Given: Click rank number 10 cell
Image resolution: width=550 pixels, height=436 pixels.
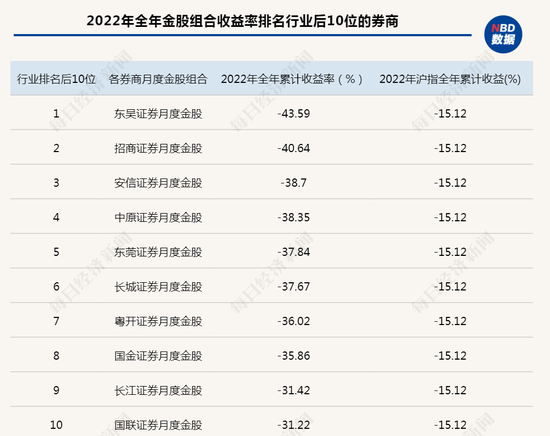Looking at the screenshot, I should coord(56,425).
